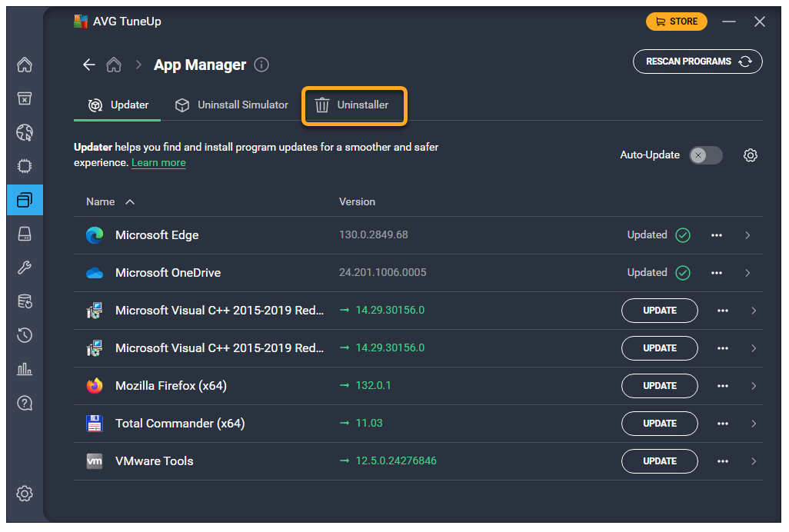Follow the Learn more link
The width and height of the screenshot is (789, 532).
pos(158,163)
